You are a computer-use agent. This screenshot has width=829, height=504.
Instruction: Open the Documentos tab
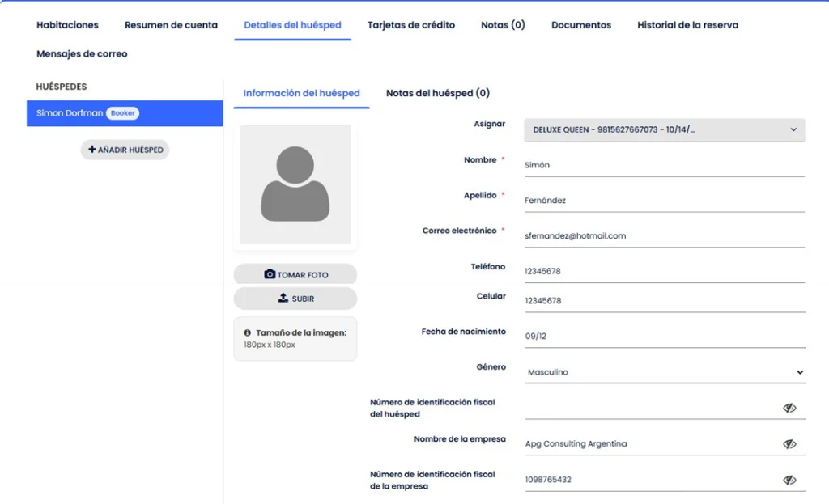pos(580,25)
